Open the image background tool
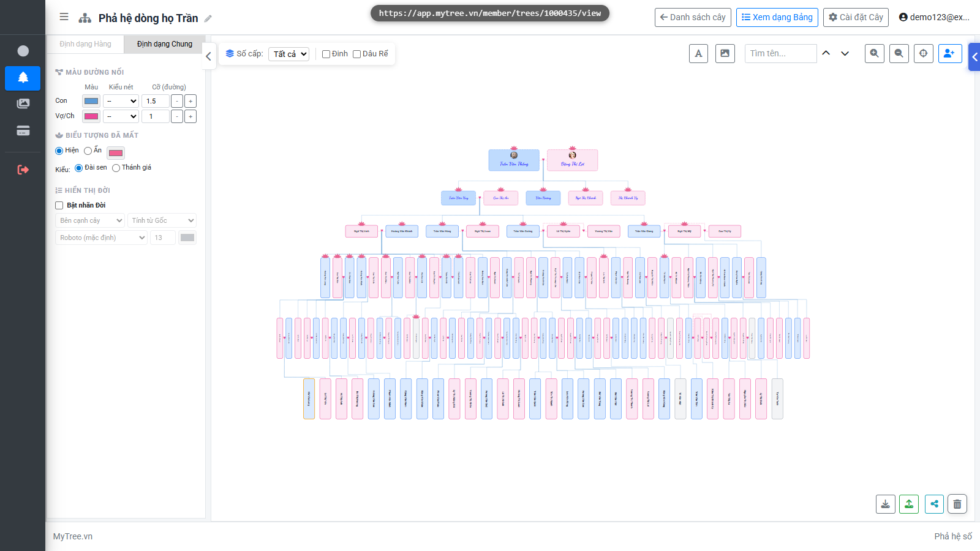The image size is (980, 551). [725, 53]
